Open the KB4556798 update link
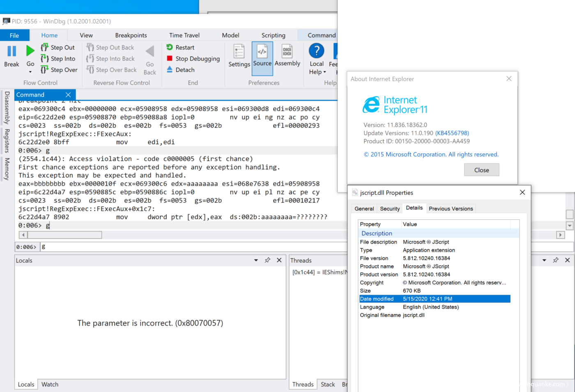This screenshot has height=392, width=575. coord(452,133)
